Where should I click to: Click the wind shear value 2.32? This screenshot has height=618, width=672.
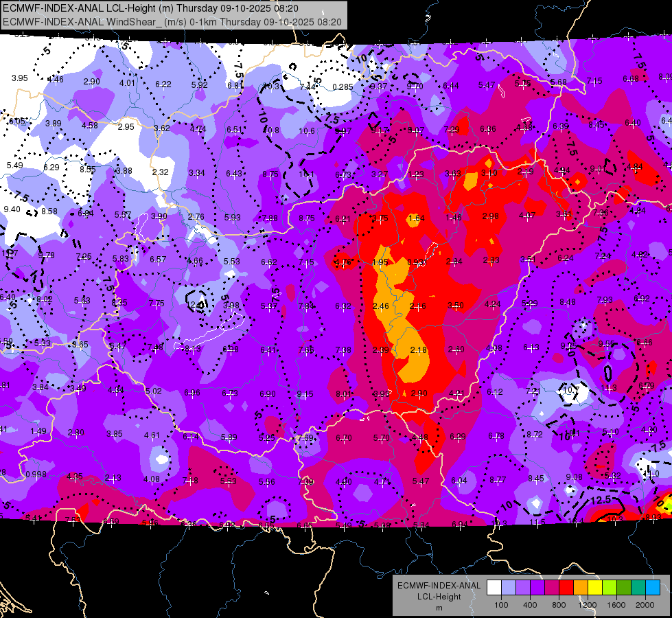click(x=161, y=172)
